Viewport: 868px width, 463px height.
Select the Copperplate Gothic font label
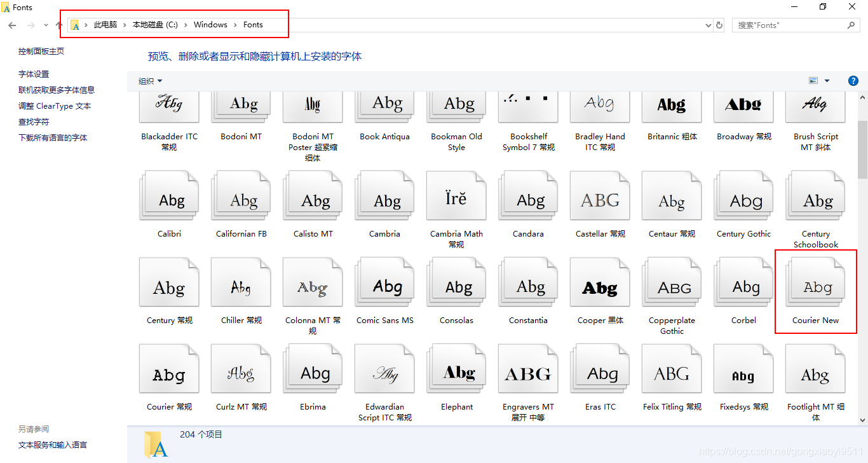point(672,326)
